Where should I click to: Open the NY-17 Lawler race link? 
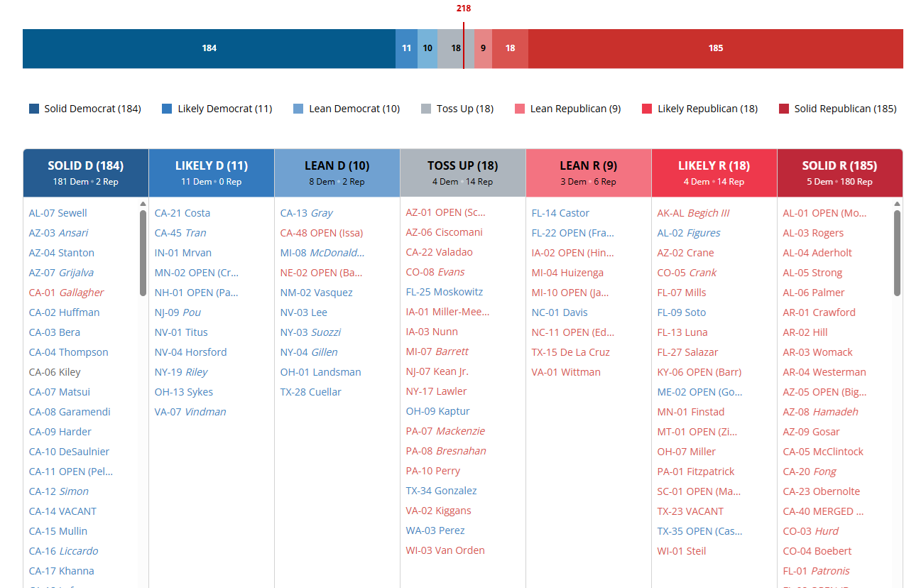tap(437, 391)
